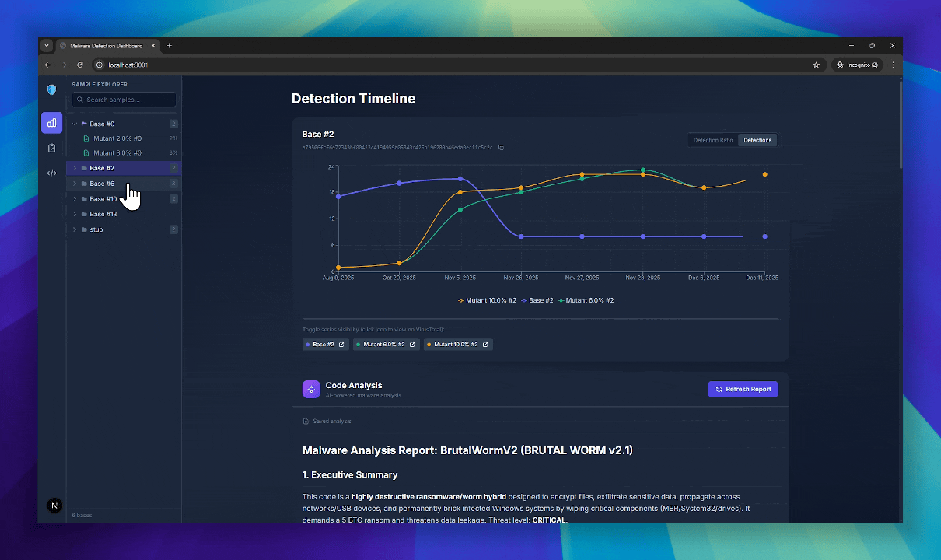Select the Detections view tab
This screenshot has height=560, width=941.
click(757, 140)
